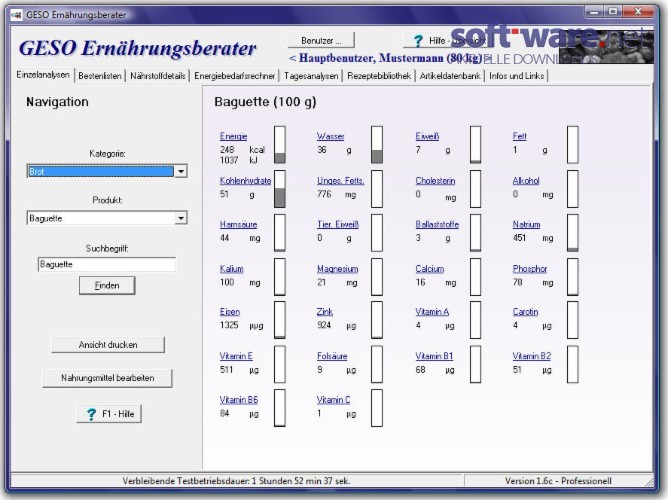Open the Vitamin A link
This screenshot has width=668, height=500.
[x=432, y=312]
